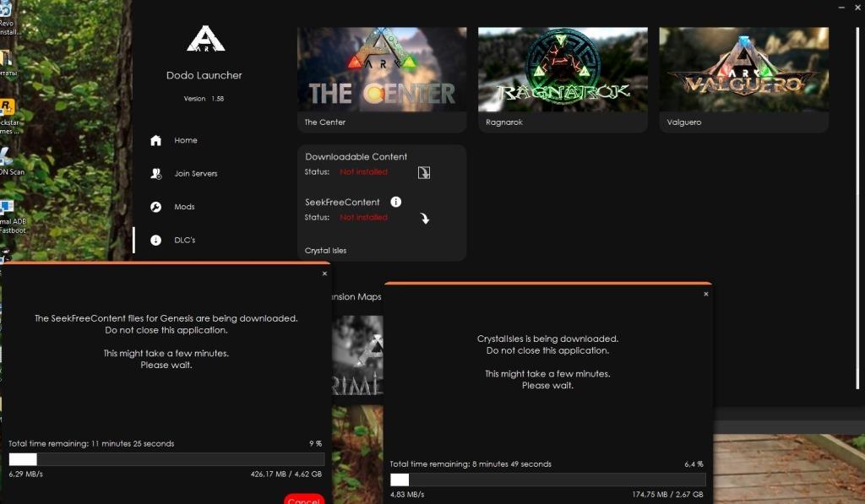Open the Minimal ADB Fastboot desktop icon
865x504 pixels.
[10, 216]
